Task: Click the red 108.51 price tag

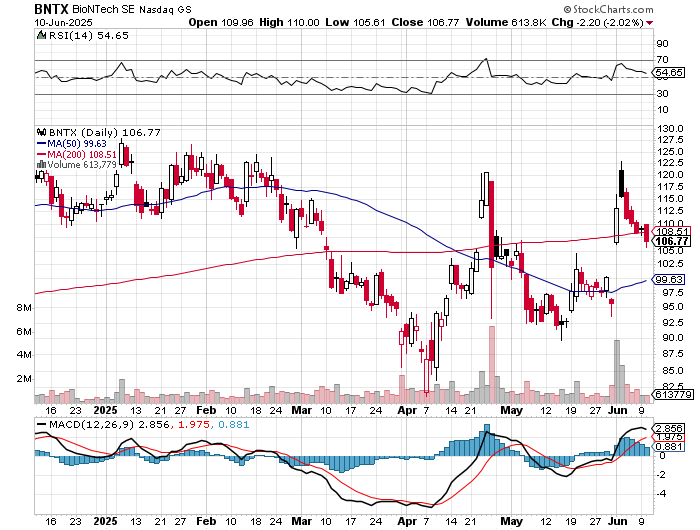Action: pos(671,231)
